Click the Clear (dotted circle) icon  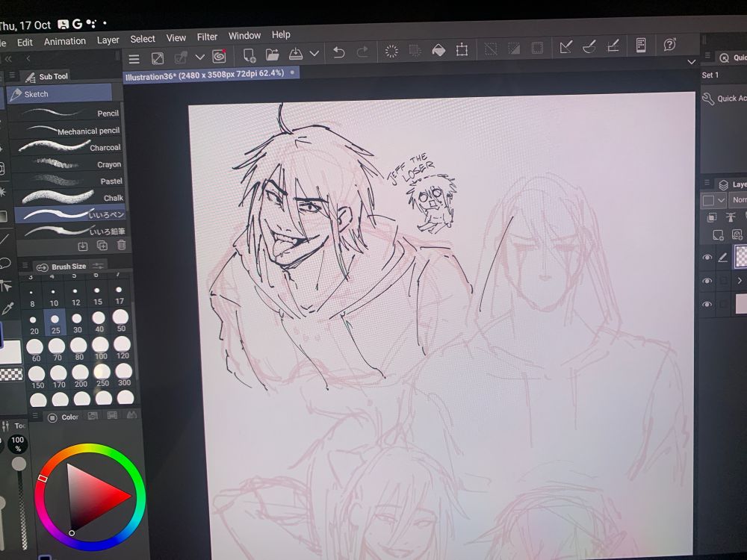[391, 51]
